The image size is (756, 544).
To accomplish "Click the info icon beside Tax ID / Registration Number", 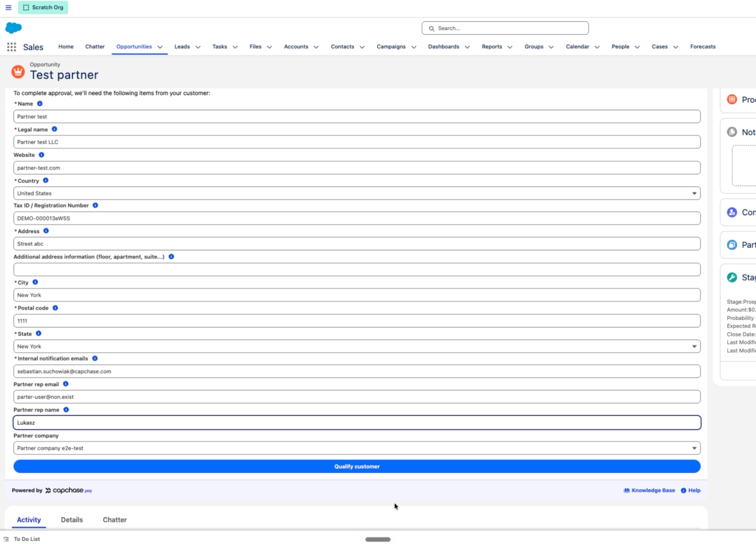I will [x=95, y=205].
